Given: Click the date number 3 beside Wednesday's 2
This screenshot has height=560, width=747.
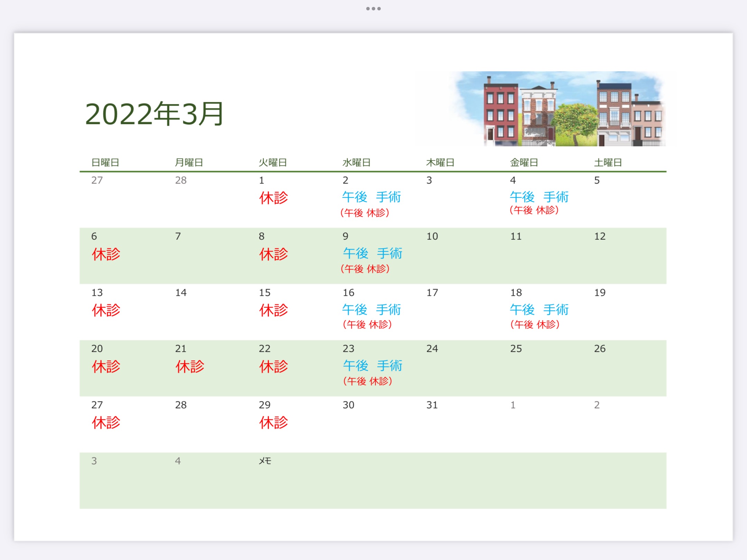Looking at the screenshot, I should pos(429,180).
